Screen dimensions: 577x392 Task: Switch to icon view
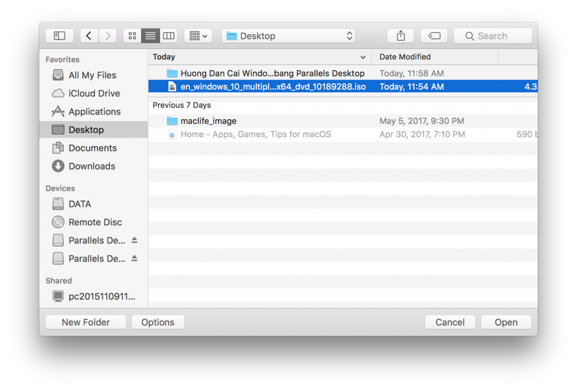tap(132, 36)
